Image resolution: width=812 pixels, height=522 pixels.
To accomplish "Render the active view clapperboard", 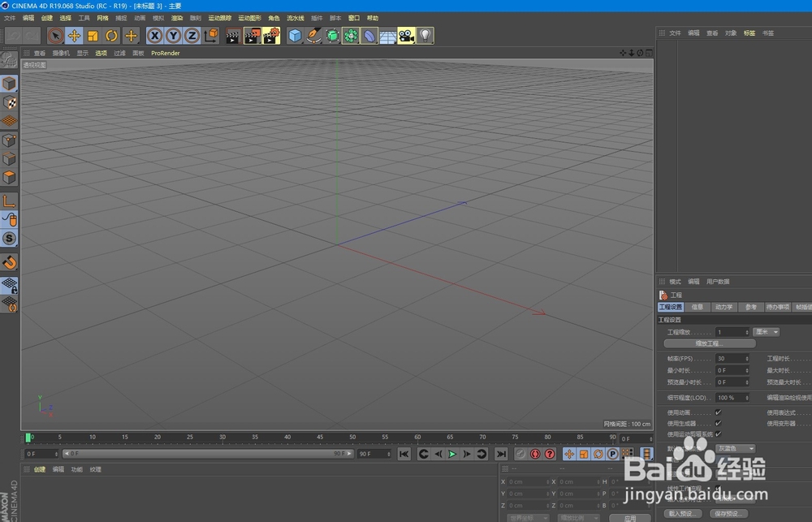I will (234, 36).
